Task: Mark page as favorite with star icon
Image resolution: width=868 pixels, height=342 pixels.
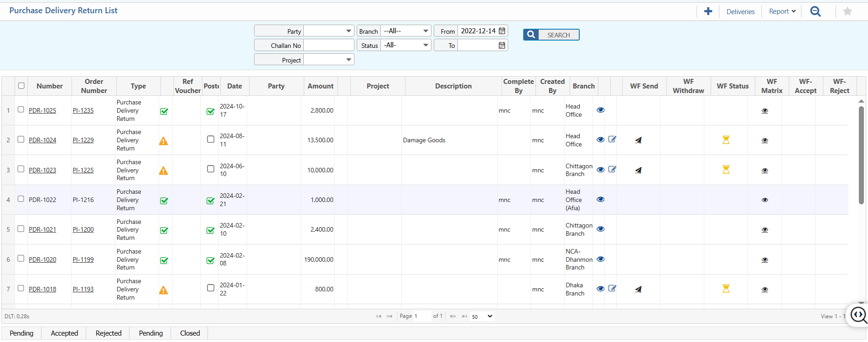Action: click(847, 11)
